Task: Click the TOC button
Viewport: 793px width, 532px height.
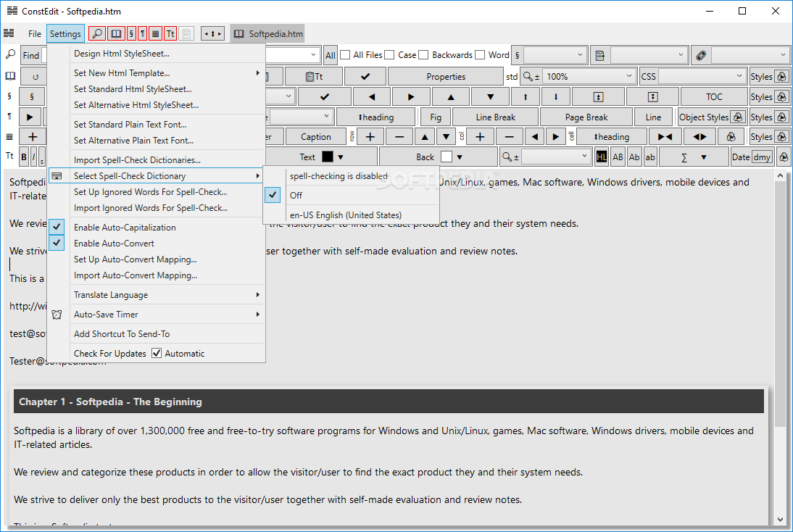Action: tap(713, 97)
